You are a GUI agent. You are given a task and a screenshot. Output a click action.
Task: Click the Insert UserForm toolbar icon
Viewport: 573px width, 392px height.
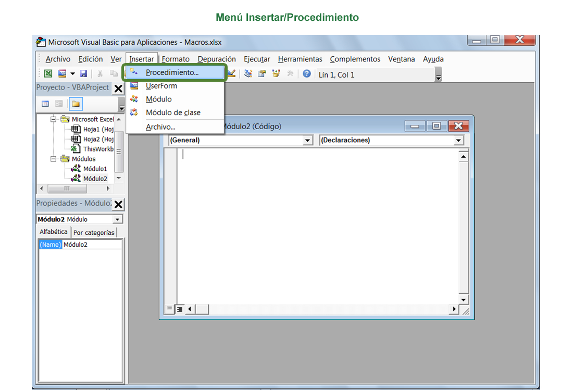(x=62, y=73)
